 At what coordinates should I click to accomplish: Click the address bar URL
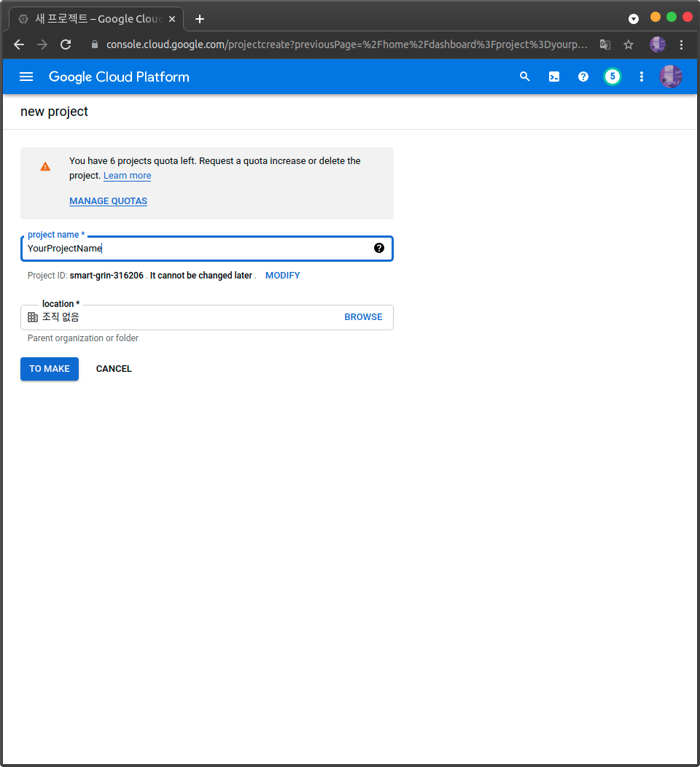[x=347, y=44]
